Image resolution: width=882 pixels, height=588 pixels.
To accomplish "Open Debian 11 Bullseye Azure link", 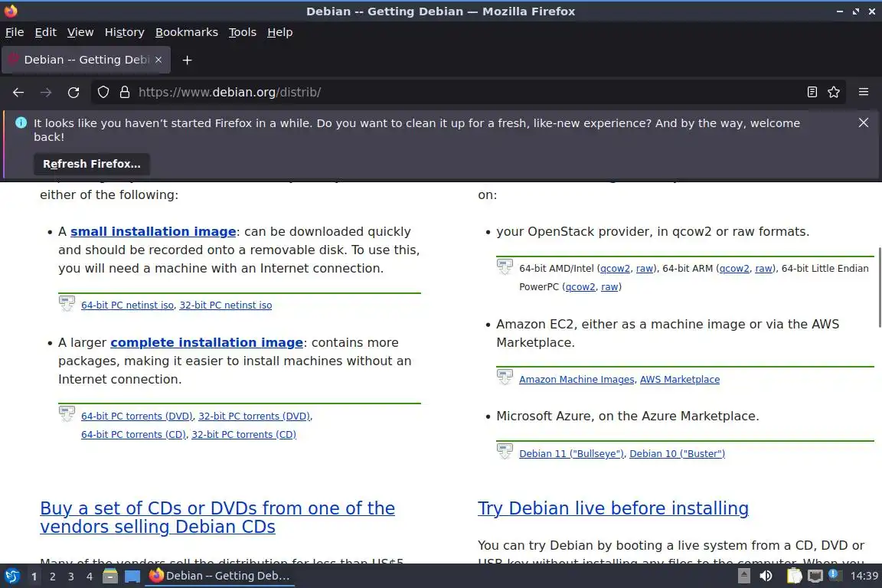I will pos(571,453).
